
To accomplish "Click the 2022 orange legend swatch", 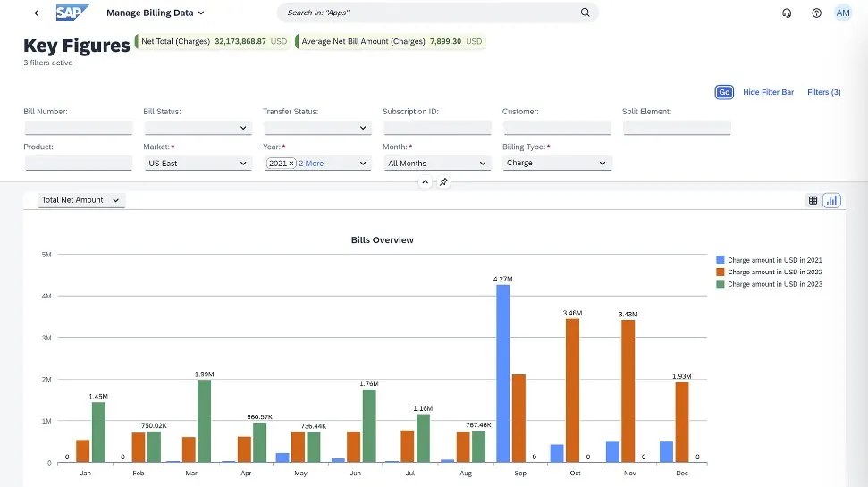I will coord(721,273).
